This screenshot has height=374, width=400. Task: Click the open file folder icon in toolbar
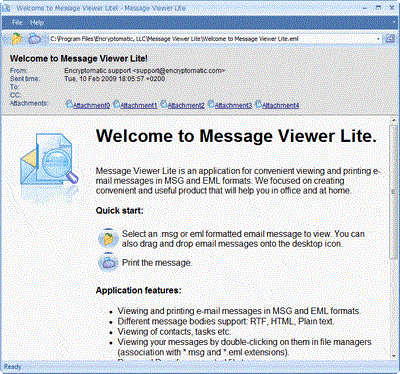[x=16, y=39]
